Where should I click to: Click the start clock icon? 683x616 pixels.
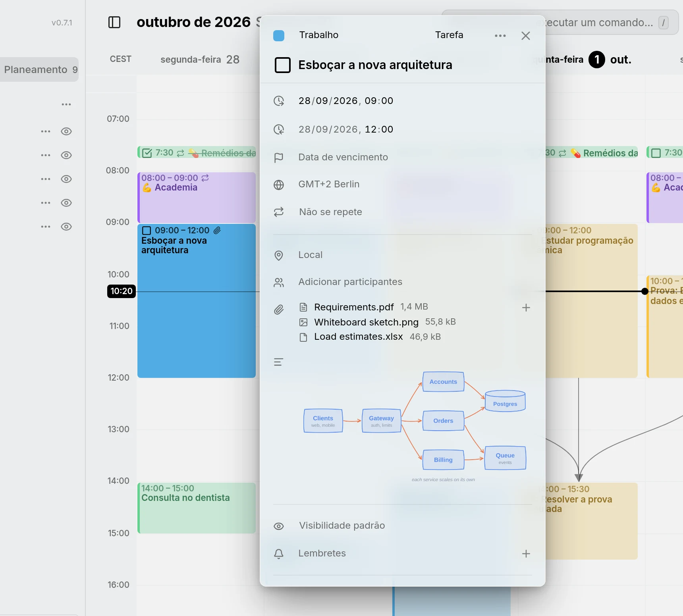click(x=279, y=101)
